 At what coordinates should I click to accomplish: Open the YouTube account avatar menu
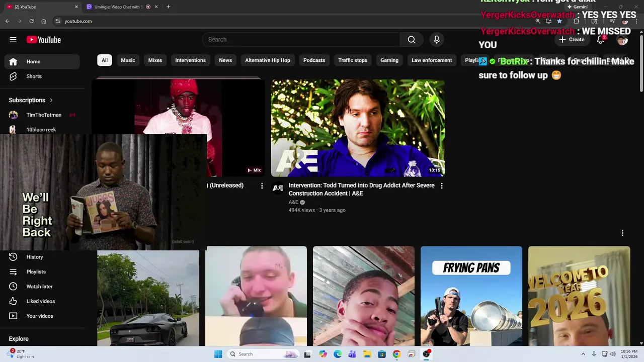(622, 40)
